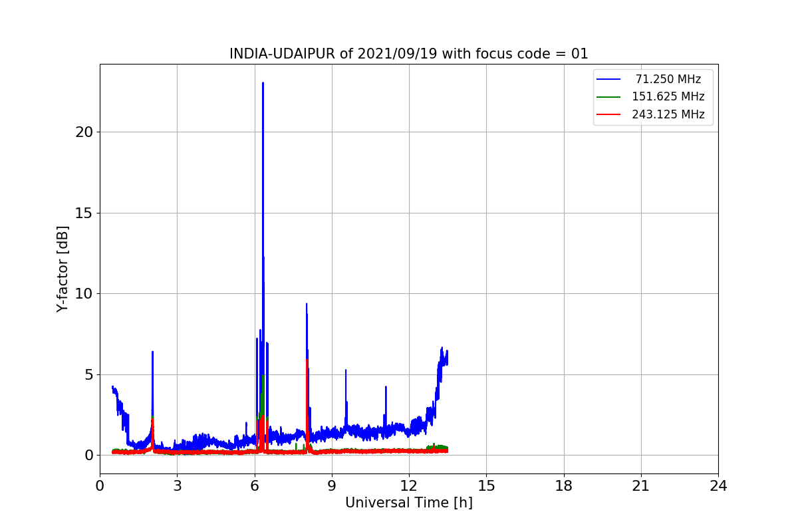Click the y-axis tick label 20
This screenshot has width=798, height=532.
(x=85, y=132)
